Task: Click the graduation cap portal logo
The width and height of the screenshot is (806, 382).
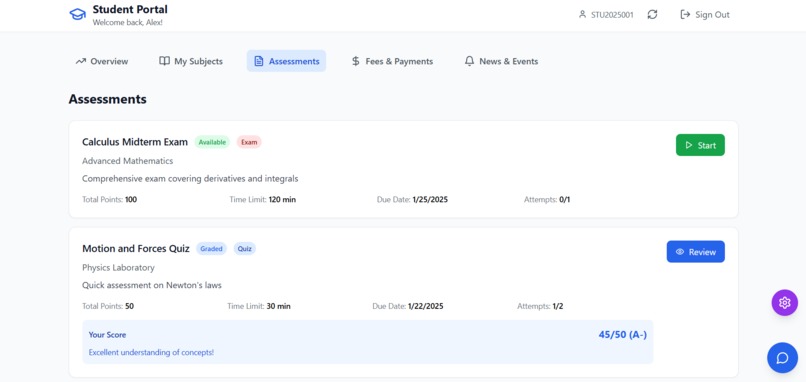Action: point(78,14)
